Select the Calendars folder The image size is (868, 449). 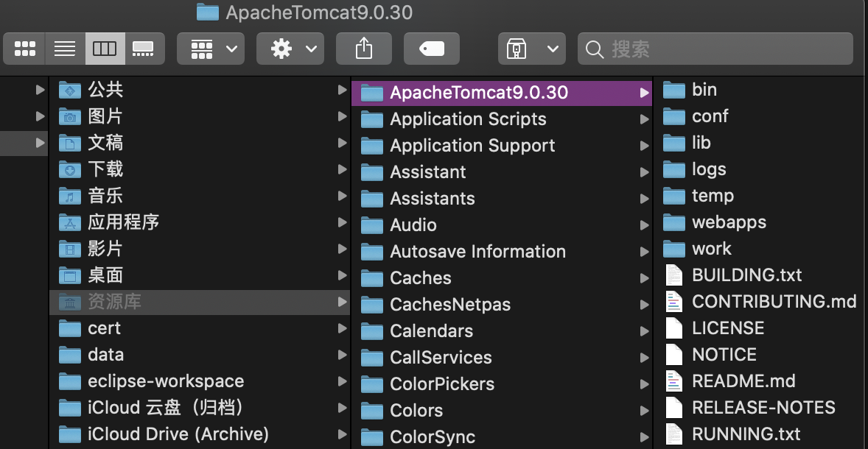502,331
